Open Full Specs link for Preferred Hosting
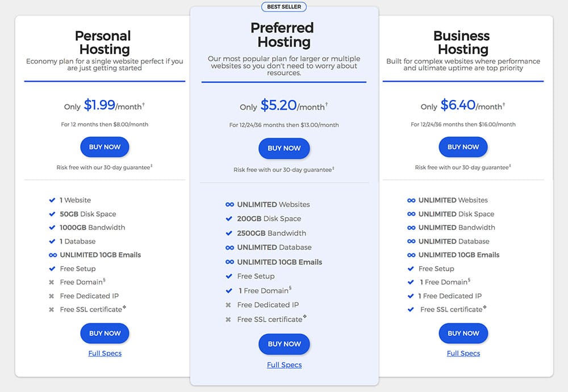The width and height of the screenshot is (568, 392). pos(285,365)
